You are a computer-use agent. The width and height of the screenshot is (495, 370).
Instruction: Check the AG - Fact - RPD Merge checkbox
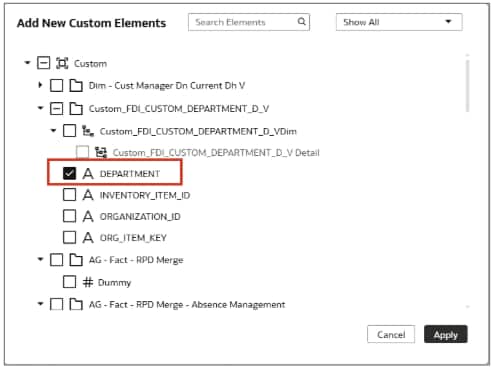[x=56, y=260]
